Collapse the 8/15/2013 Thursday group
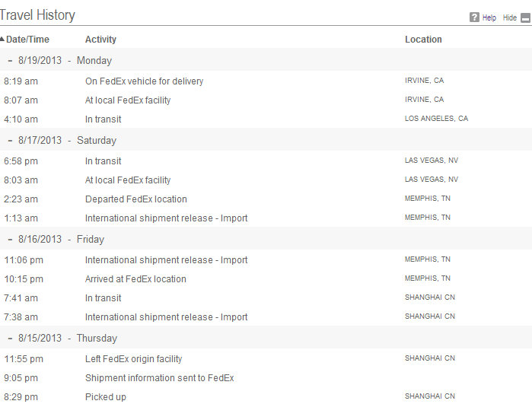 click(10, 339)
